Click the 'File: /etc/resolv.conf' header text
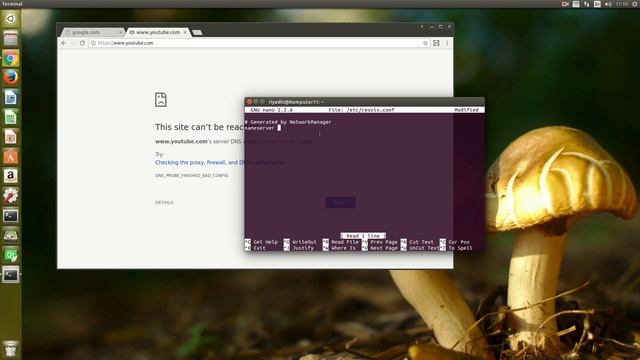 click(361, 110)
